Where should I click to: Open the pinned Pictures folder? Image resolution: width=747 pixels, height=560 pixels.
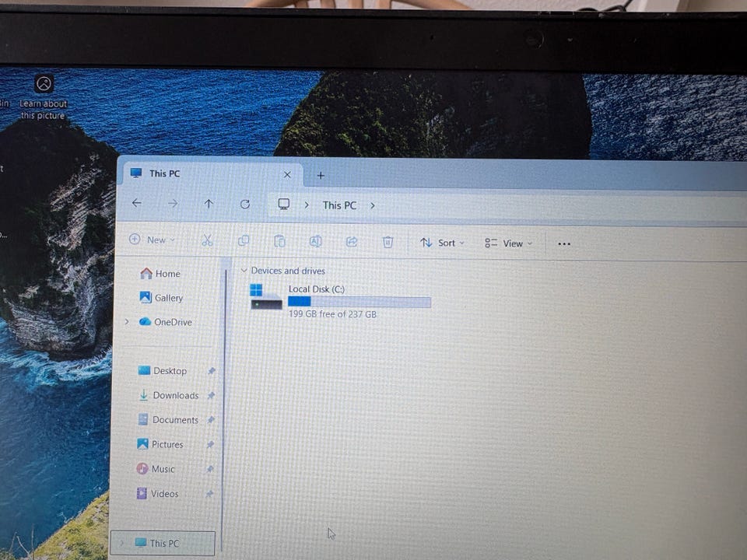point(160,444)
